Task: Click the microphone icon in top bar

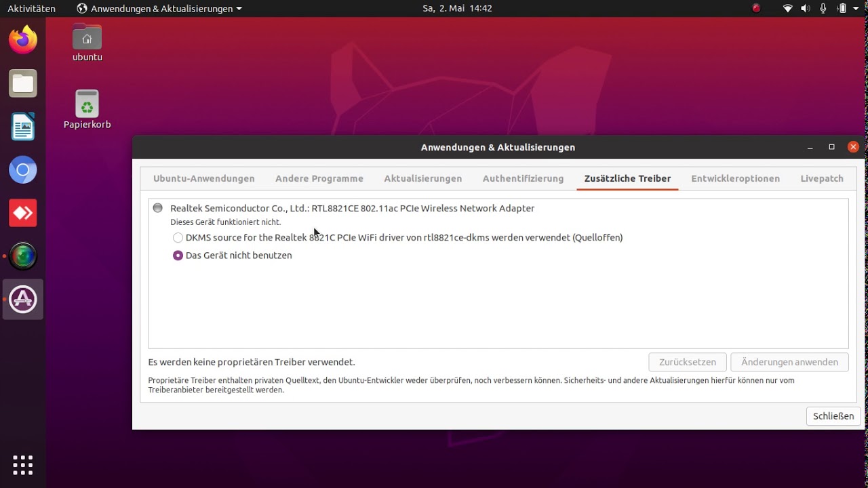Action: pyautogui.click(x=823, y=9)
